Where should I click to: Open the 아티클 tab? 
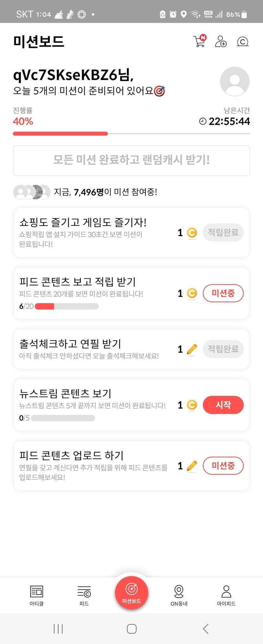(36, 595)
